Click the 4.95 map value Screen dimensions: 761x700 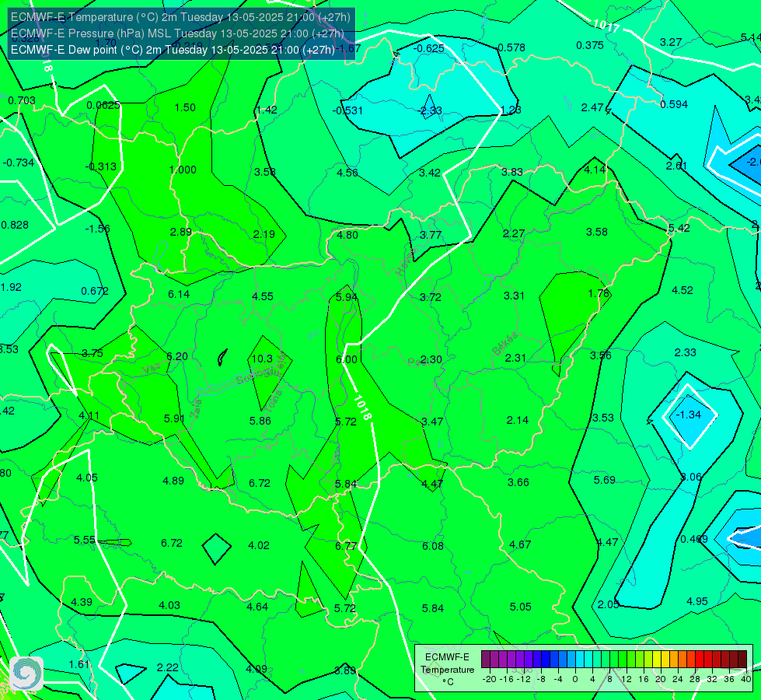[x=697, y=601]
